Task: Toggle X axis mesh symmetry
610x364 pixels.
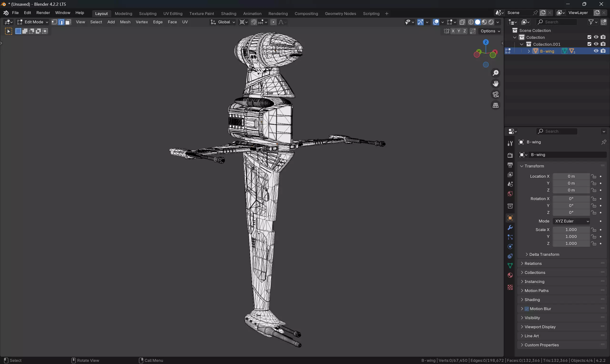Action: [453, 31]
